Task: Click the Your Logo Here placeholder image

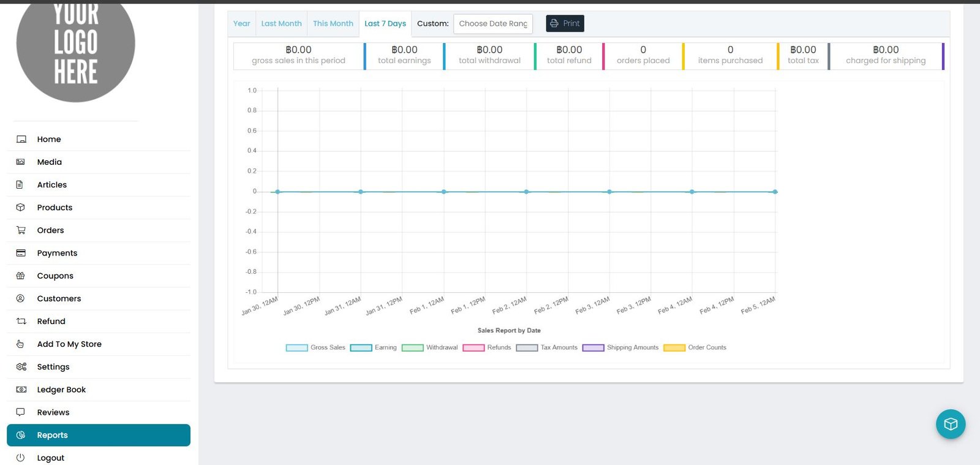Action: point(75,46)
